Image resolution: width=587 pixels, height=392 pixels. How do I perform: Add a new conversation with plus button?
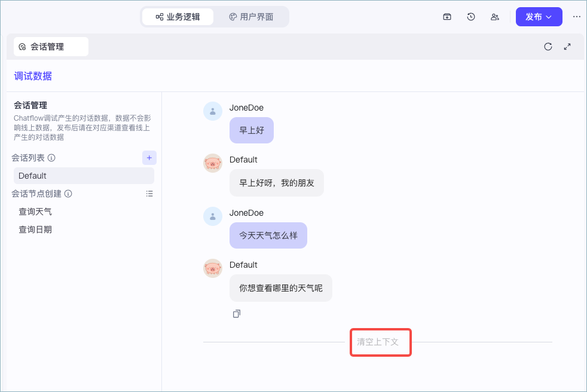[x=149, y=158]
